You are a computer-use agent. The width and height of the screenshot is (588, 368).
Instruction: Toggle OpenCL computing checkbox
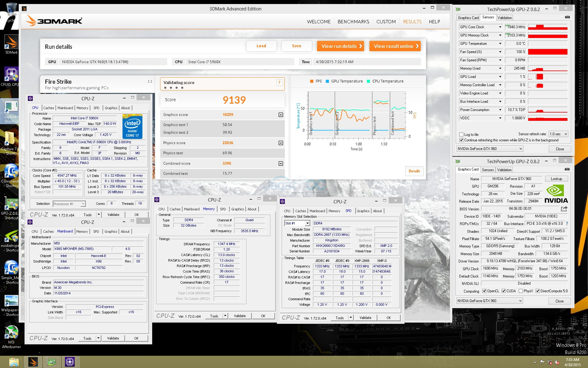point(484,291)
